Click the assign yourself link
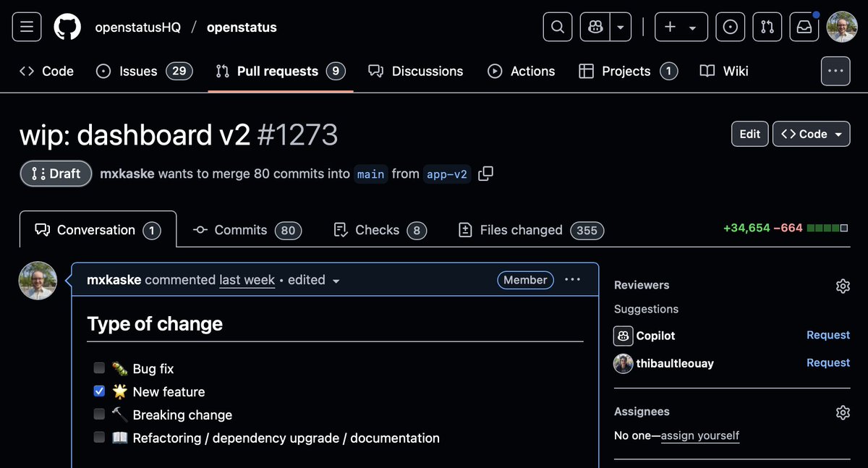The image size is (868, 468). [x=700, y=435]
